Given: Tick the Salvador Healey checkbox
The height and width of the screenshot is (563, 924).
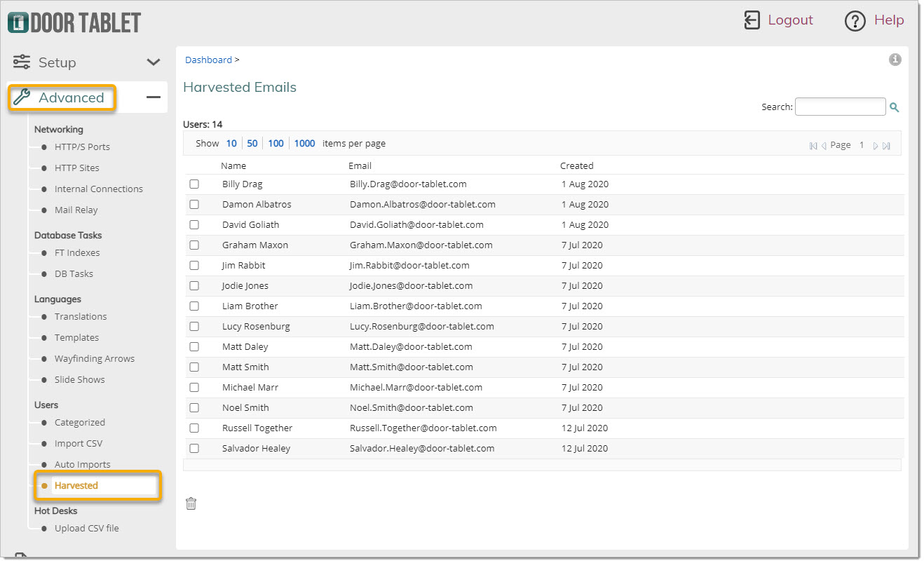Looking at the screenshot, I should (194, 448).
